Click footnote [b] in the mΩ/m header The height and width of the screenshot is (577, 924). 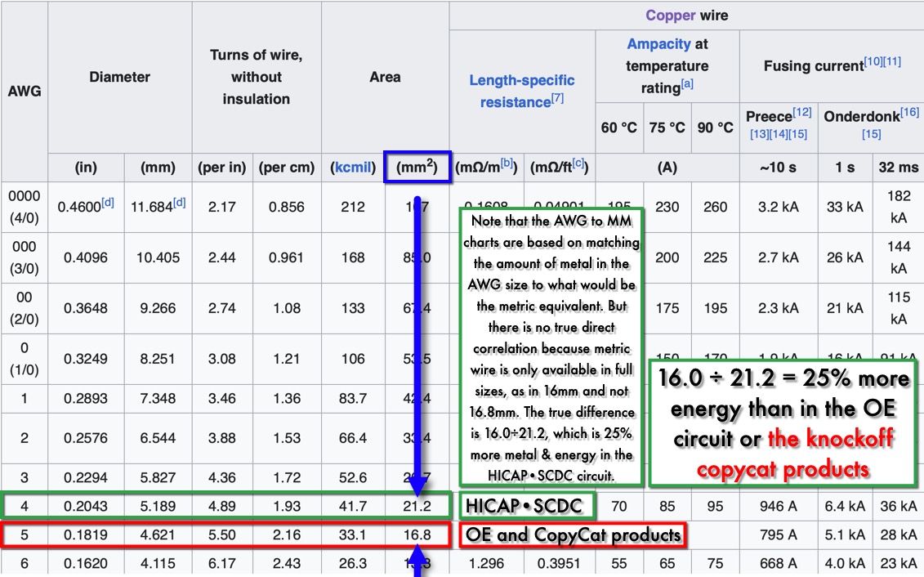507,164
